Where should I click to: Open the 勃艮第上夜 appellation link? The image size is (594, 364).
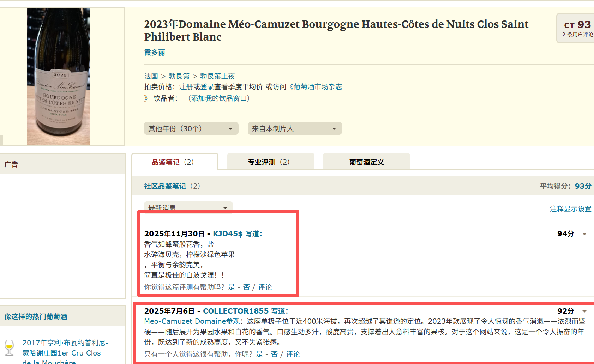click(x=217, y=76)
